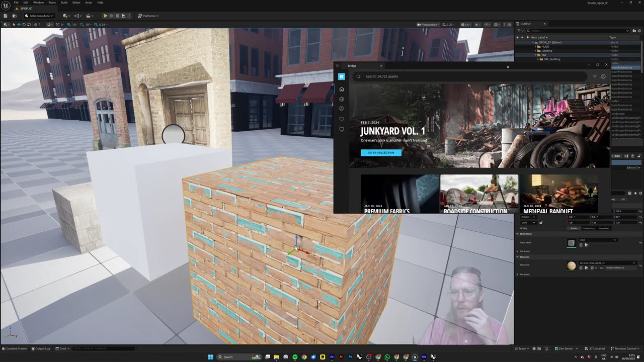Set Mobility to Movable

point(604,228)
